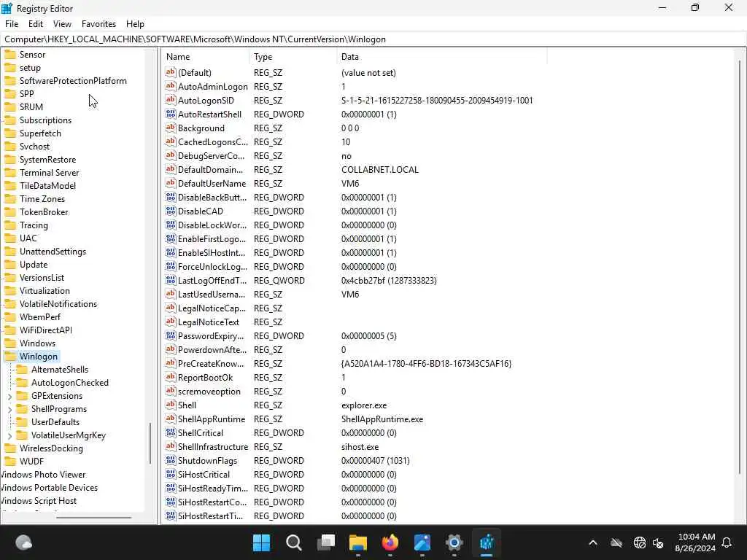This screenshot has width=747, height=560.
Task: Launch Firefox from the taskbar
Action: 390,542
